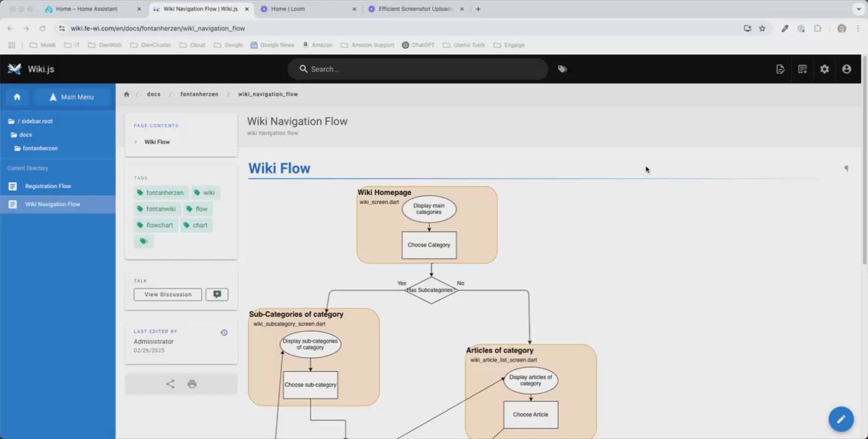Click the fontanwiki tag chip
Screen dimensions: 868x439
pyautogui.click(x=157, y=209)
